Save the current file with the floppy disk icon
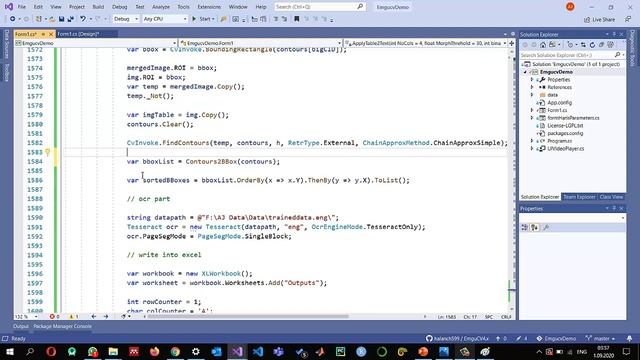 [61, 19]
